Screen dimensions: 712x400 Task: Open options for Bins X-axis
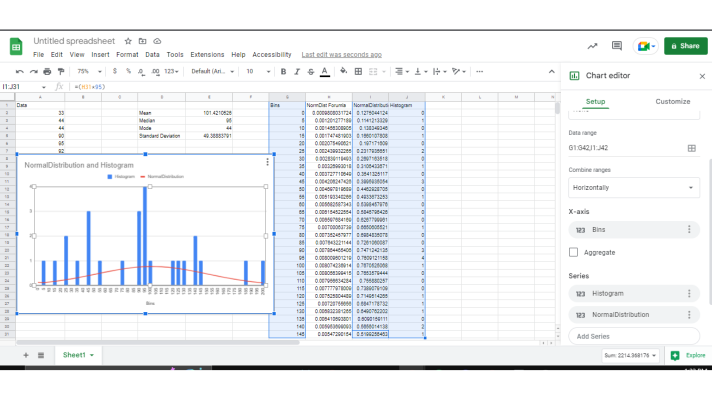tap(689, 230)
